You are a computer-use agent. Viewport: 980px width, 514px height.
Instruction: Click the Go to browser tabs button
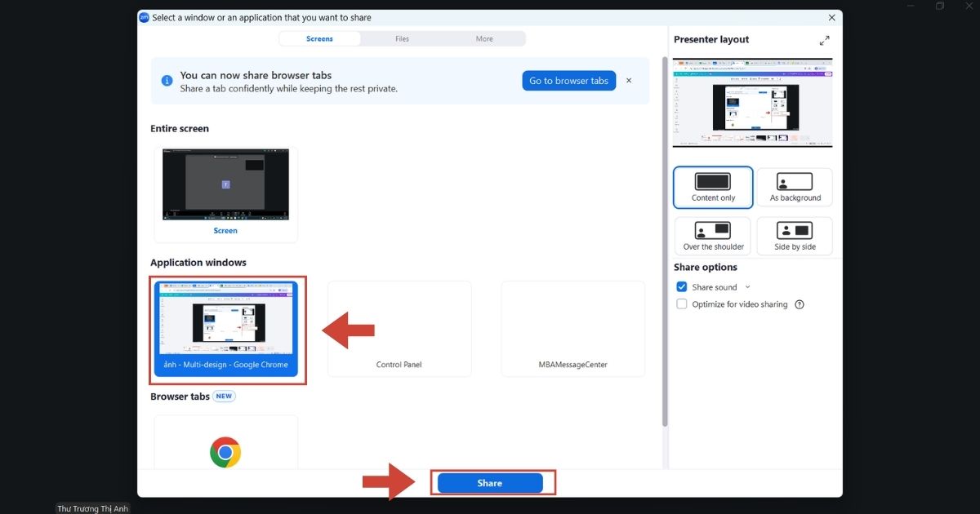point(569,81)
